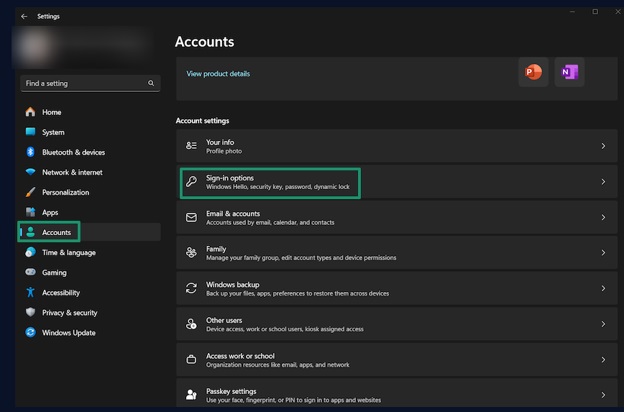The width and height of the screenshot is (624, 412).
Task: Click the Personalization brush icon
Action: pyautogui.click(x=30, y=192)
